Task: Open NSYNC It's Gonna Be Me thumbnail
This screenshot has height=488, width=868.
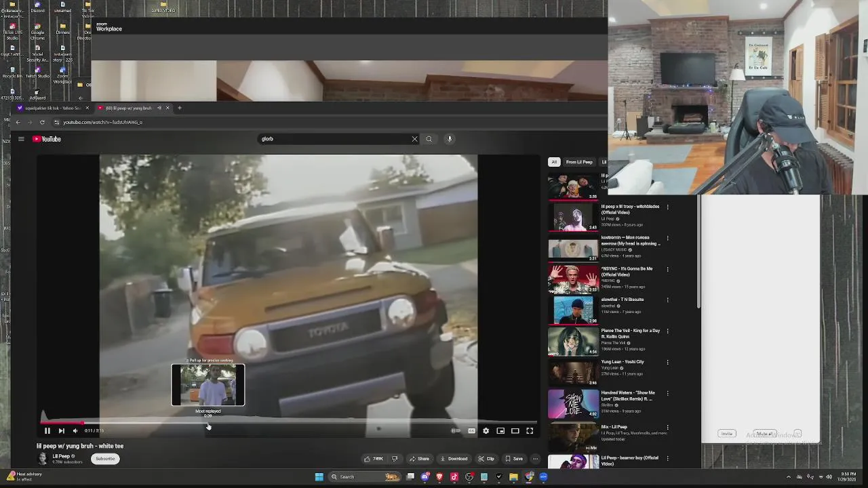Action: (x=573, y=279)
